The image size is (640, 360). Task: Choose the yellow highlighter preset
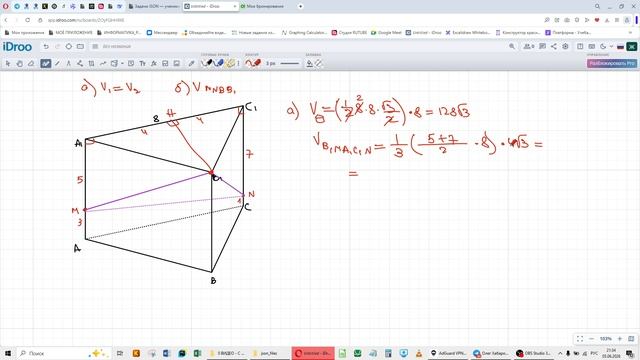click(230, 63)
